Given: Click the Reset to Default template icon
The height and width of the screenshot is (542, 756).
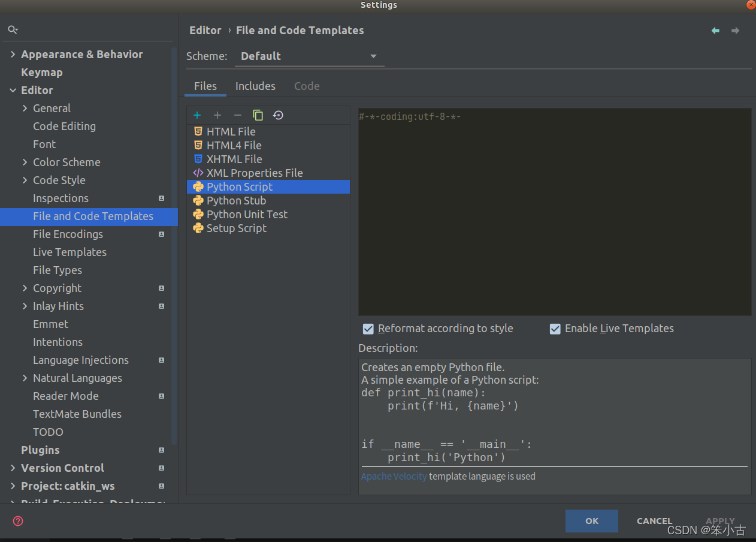Looking at the screenshot, I should tap(278, 115).
